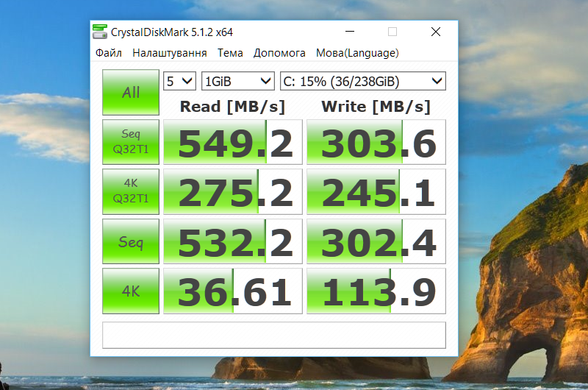Open the drive selector showing C: 15%

click(x=363, y=81)
